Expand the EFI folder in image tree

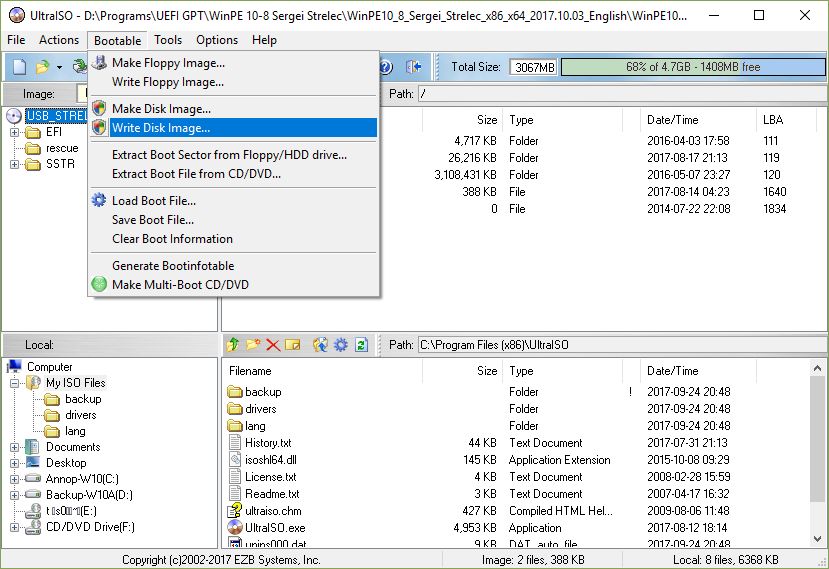pyautogui.click(x=15, y=132)
